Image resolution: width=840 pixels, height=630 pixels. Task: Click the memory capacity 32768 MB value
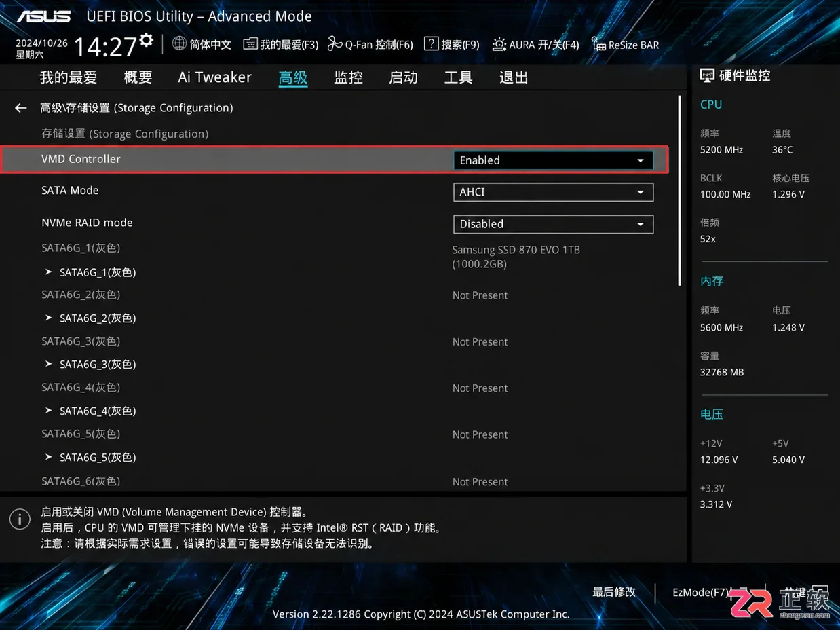(x=722, y=373)
